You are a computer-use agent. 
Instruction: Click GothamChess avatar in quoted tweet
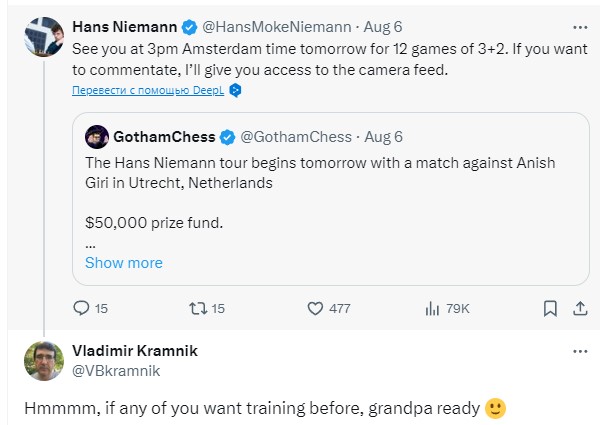pos(97,136)
